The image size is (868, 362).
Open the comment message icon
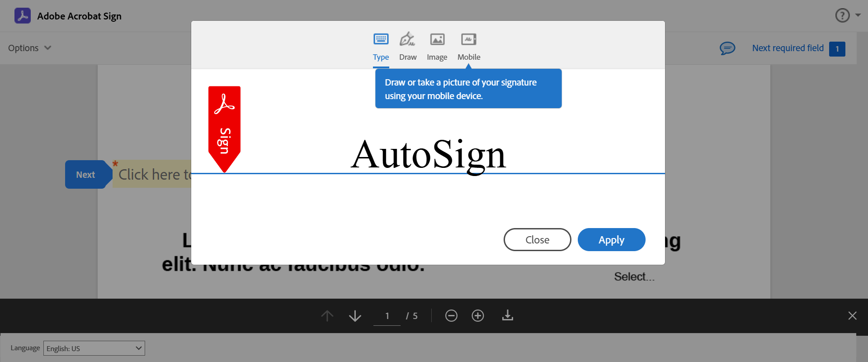pyautogui.click(x=727, y=48)
